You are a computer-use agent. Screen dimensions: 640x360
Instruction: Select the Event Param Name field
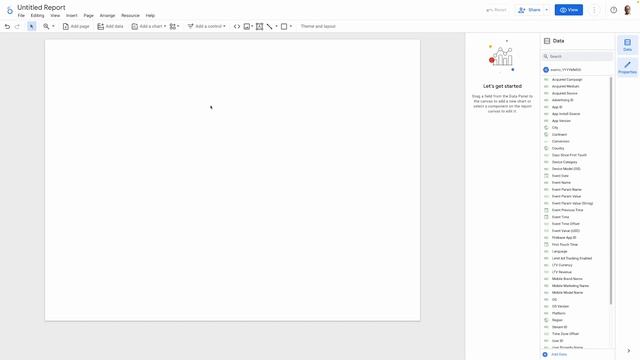click(x=567, y=190)
